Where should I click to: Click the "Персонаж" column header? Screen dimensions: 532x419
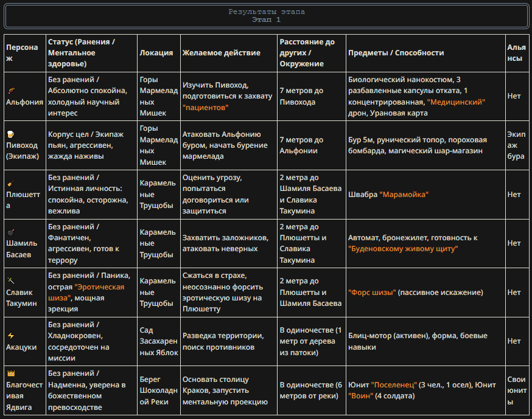(x=22, y=53)
